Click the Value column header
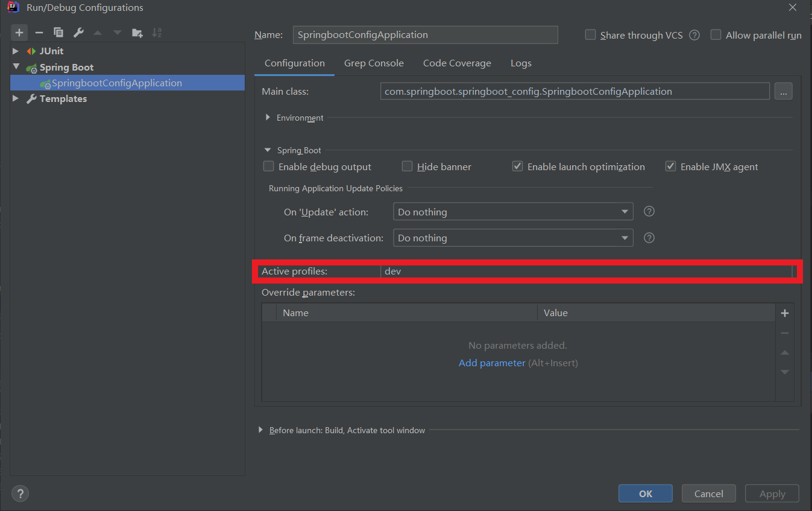The image size is (812, 511). [x=656, y=313]
